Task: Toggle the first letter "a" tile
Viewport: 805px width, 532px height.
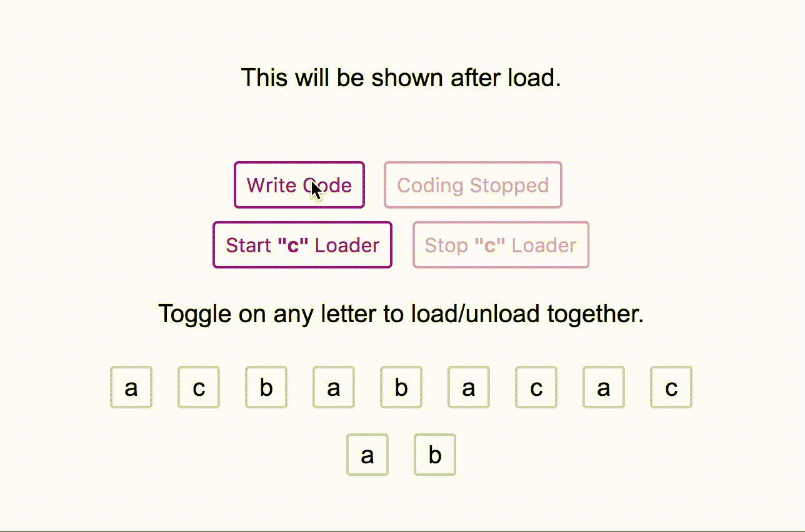Action: pyautogui.click(x=131, y=387)
